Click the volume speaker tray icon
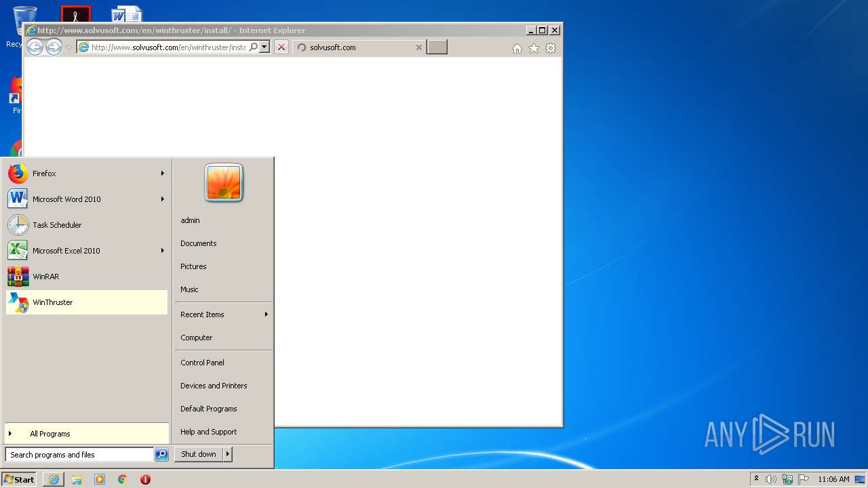 coord(771,479)
